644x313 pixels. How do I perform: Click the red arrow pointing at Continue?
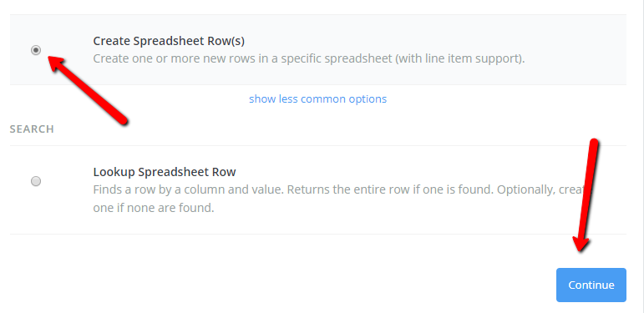click(x=586, y=195)
